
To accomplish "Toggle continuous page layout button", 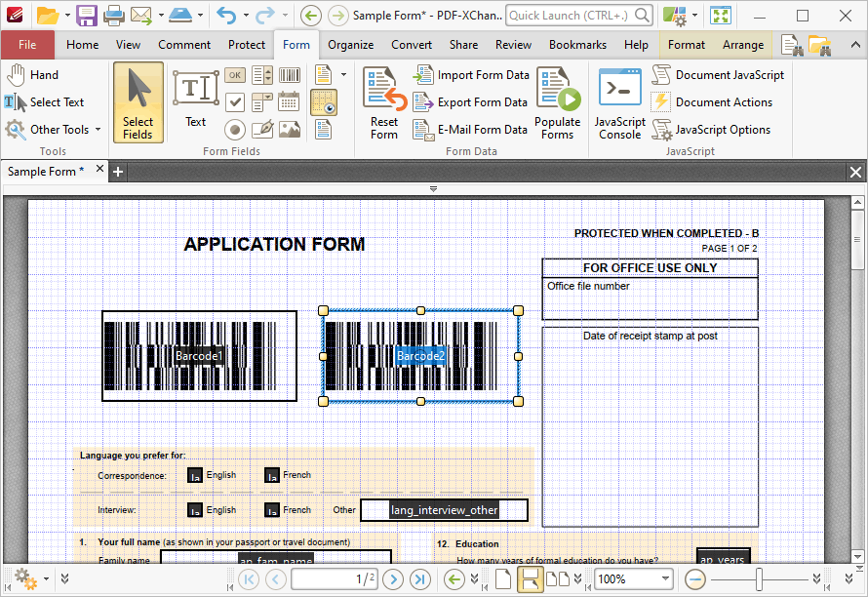I will pos(530,579).
